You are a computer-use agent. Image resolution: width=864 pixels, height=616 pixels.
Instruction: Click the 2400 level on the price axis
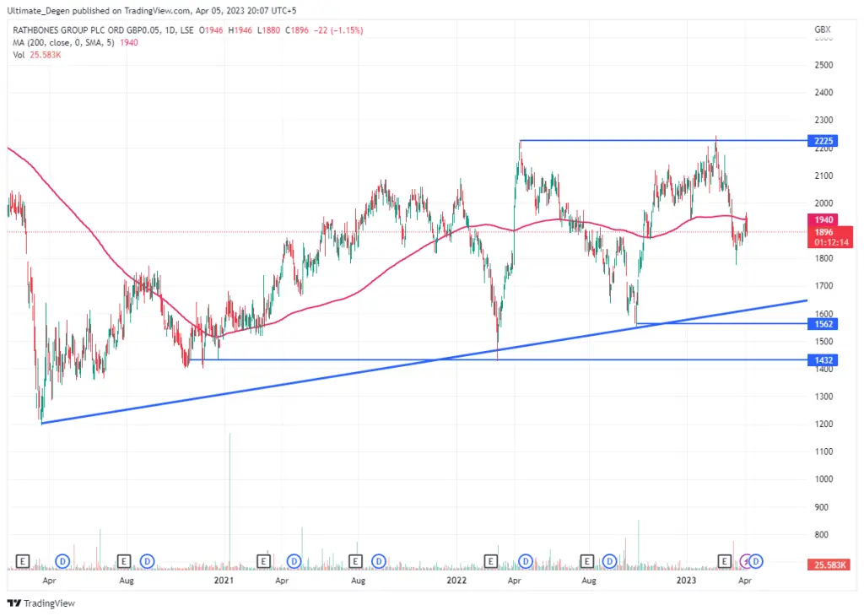pyautogui.click(x=823, y=93)
